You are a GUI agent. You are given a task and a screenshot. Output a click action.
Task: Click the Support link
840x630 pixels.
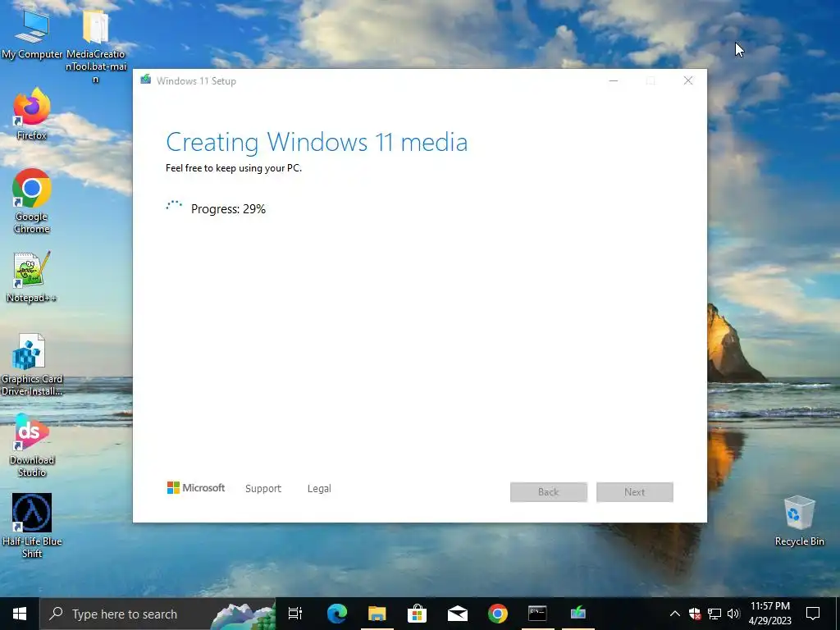tap(263, 489)
